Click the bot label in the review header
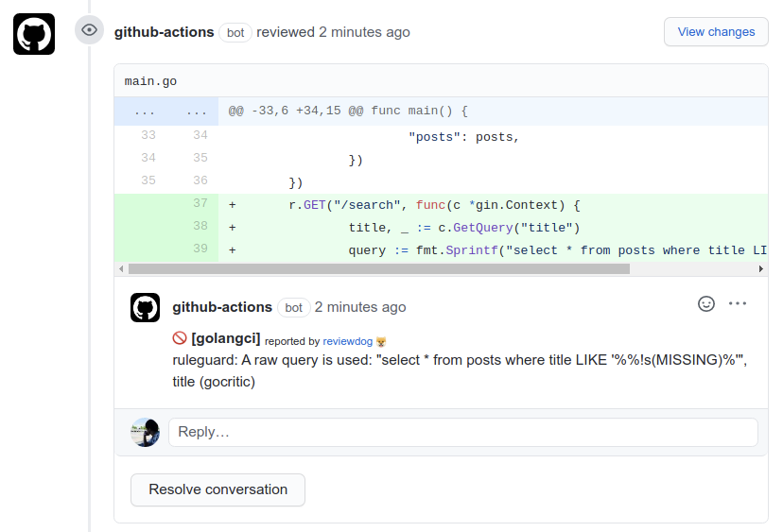This screenshot has width=783, height=532. (x=235, y=32)
